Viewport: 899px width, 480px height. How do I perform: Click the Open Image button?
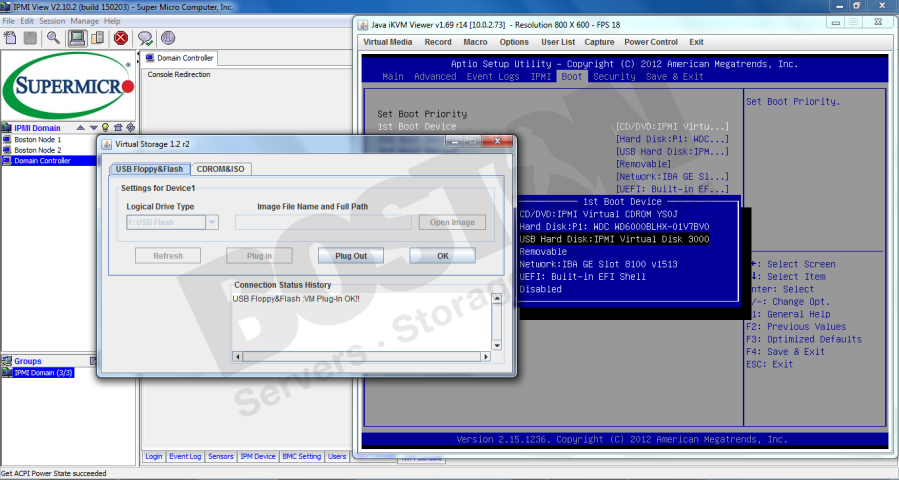(452, 223)
